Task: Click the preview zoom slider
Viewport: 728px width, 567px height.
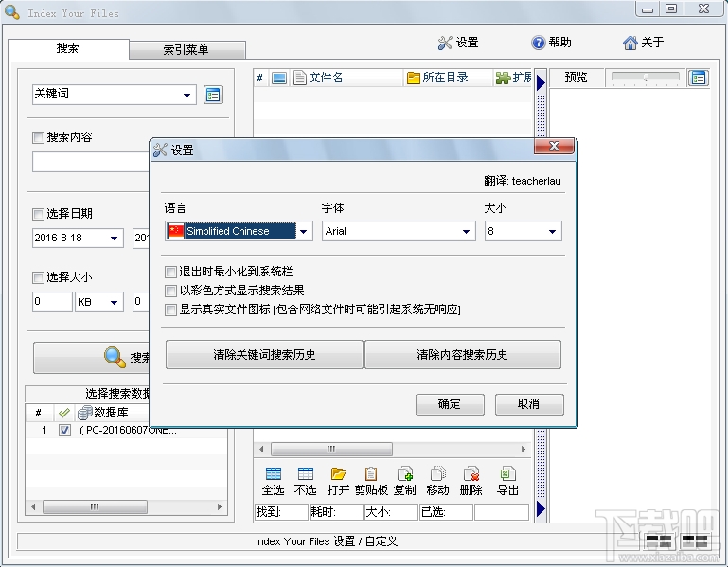Action: click(646, 77)
